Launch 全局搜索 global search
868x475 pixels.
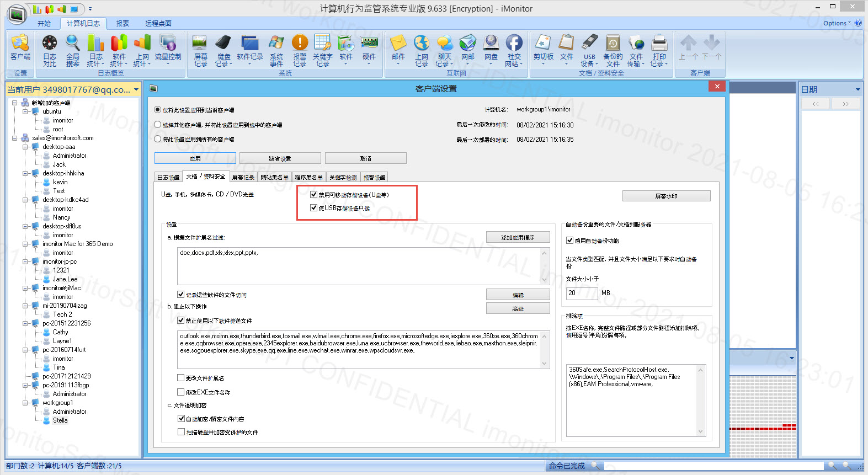[73, 50]
